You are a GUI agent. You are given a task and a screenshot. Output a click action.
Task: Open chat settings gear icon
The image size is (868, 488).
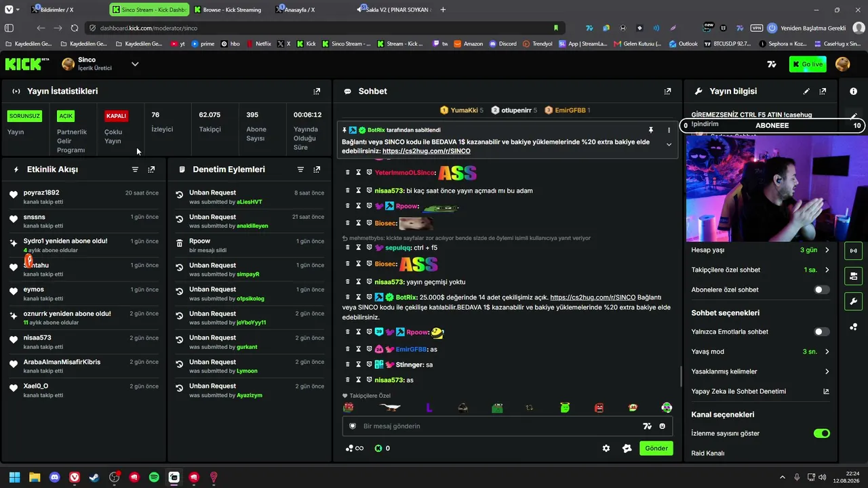[x=606, y=448]
